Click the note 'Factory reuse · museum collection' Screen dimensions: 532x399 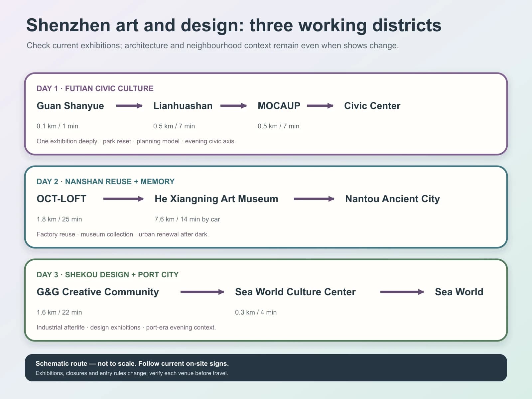tap(123, 234)
